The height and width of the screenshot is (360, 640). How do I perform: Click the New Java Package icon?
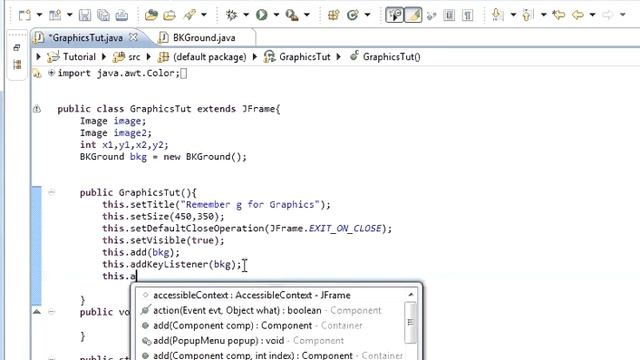(x=334, y=15)
